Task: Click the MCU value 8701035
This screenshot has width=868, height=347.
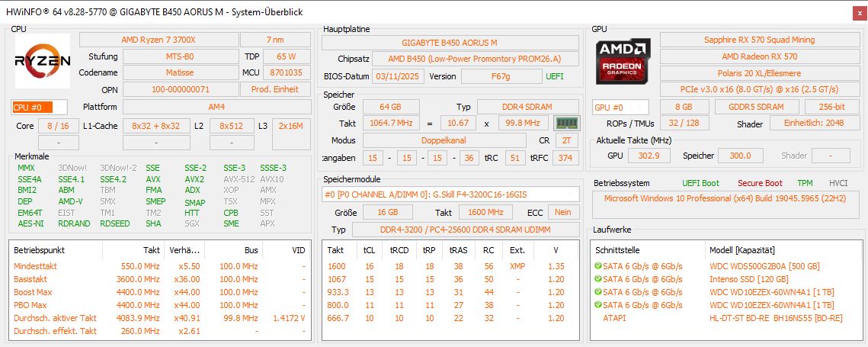Action: [x=287, y=72]
